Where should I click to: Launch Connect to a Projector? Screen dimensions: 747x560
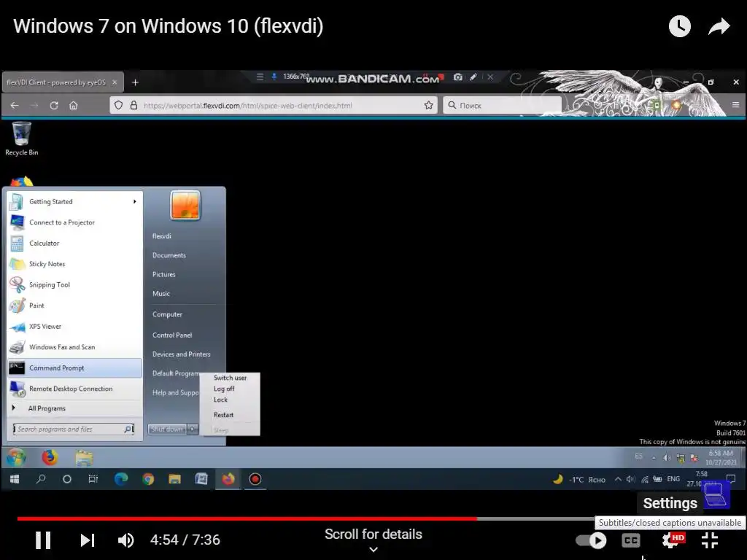(x=75, y=222)
